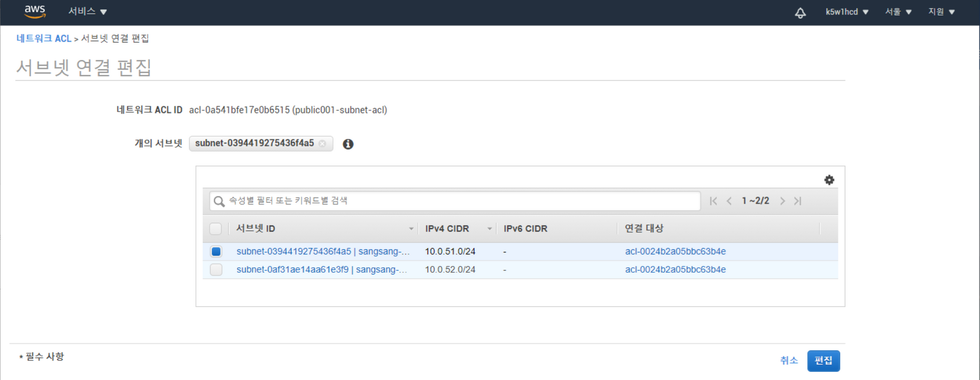Open table settings gear icon
The image size is (980, 380).
tap(829, 180)
